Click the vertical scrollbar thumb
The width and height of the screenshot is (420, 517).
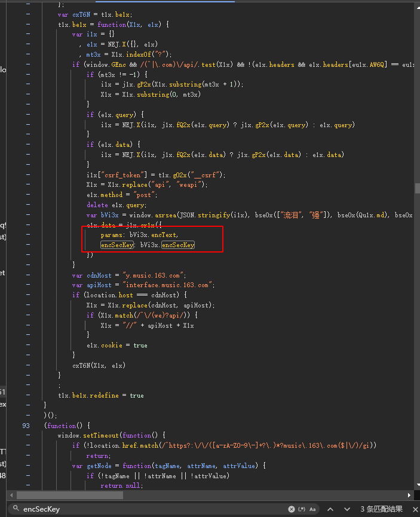(x=416, y=188)
